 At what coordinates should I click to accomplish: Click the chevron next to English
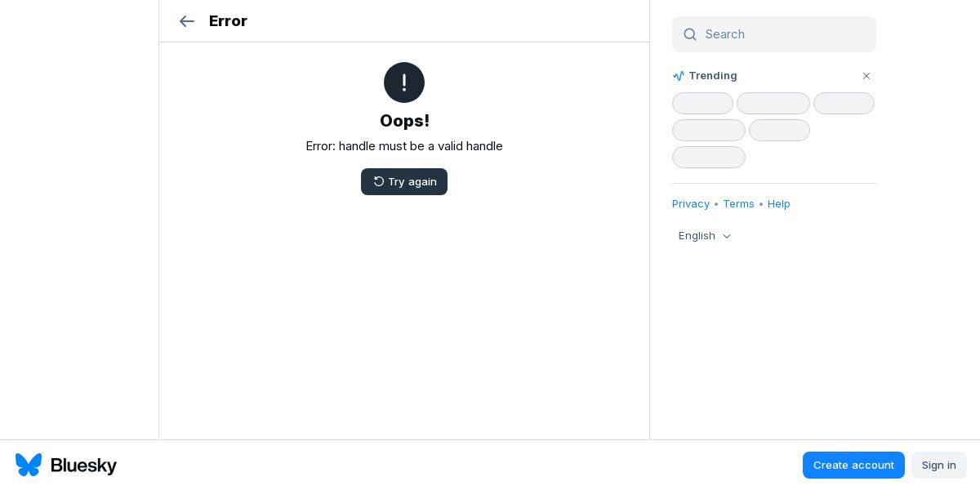727,236
